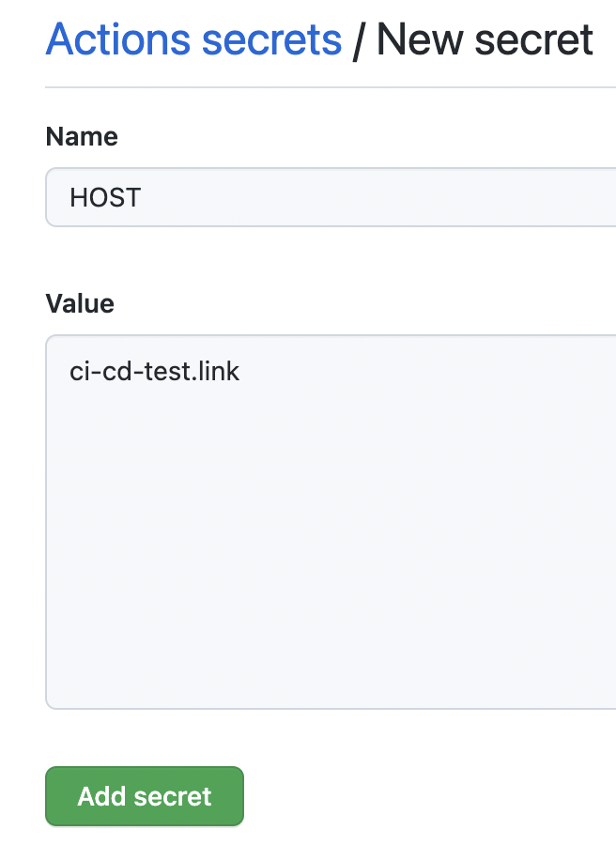The width and height of the screenshot is (616, 845).
Task: Click the word Add on the green button
Action: point(100,797)
